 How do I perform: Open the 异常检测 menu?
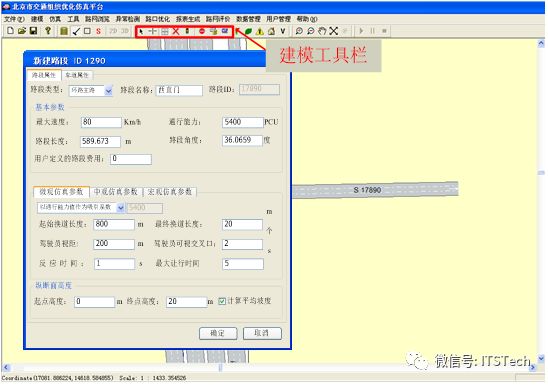point(128,19)
